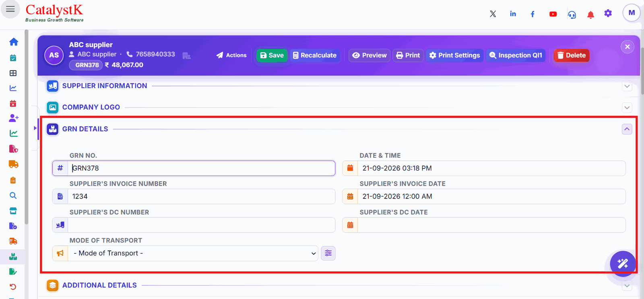This screenshot has height=299, width=644.
Task: Open the notifications bell
Action: coord(590,15)
